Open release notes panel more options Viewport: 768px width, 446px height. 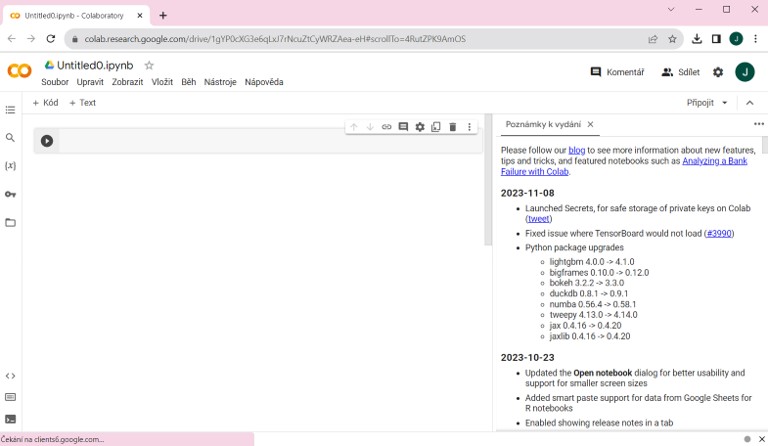[759, 124]
